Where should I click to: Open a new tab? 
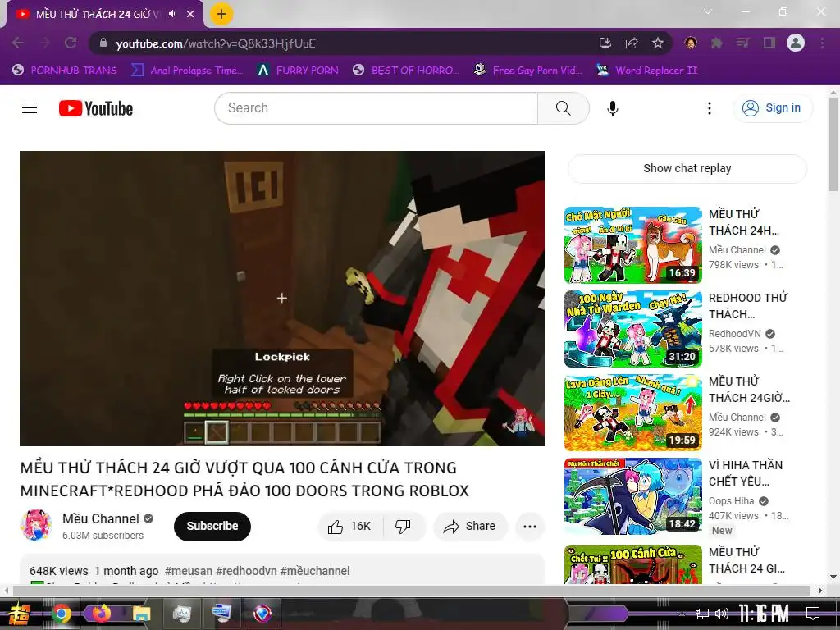point(221,14)
